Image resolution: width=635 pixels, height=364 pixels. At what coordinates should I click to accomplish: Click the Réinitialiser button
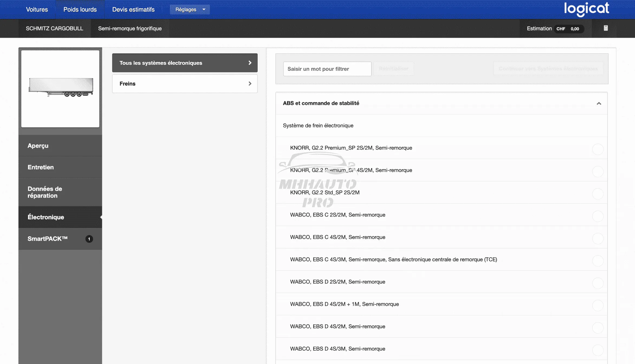pyautogui.click(x=393, y=69)
